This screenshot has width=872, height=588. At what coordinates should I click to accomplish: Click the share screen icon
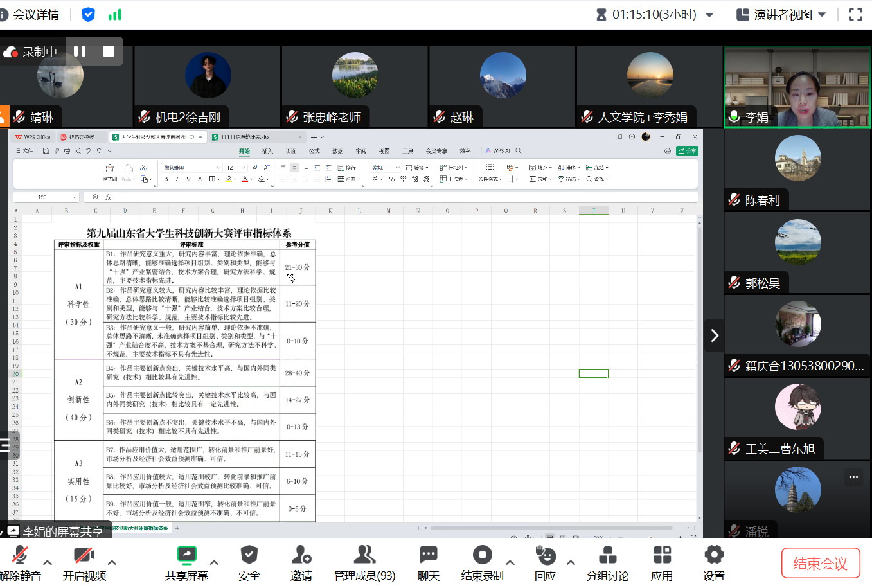pyautogui.click(x=186, y=555)
